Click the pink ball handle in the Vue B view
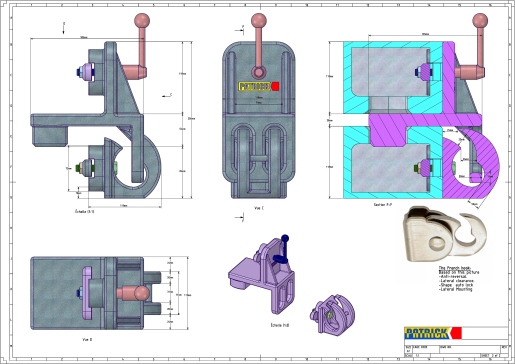 tap(142, 293)
